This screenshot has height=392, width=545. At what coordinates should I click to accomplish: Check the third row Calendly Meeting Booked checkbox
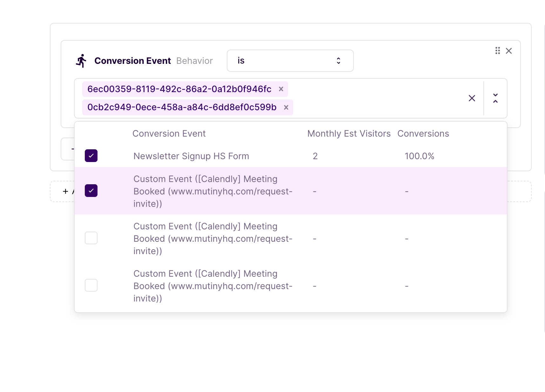point(91,238)
